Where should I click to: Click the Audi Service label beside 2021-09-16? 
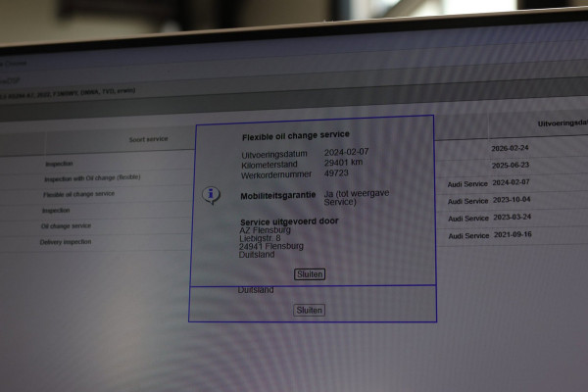(468, 236)
